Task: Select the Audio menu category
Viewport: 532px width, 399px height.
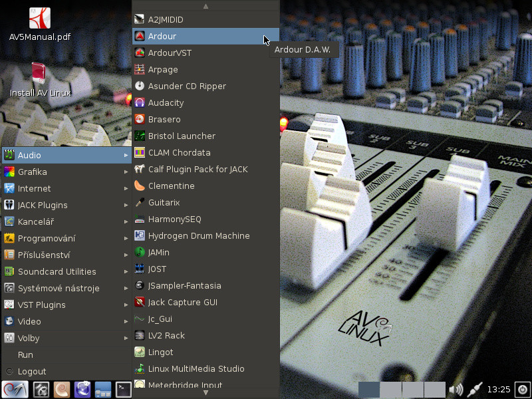Action: click(66, 155)
